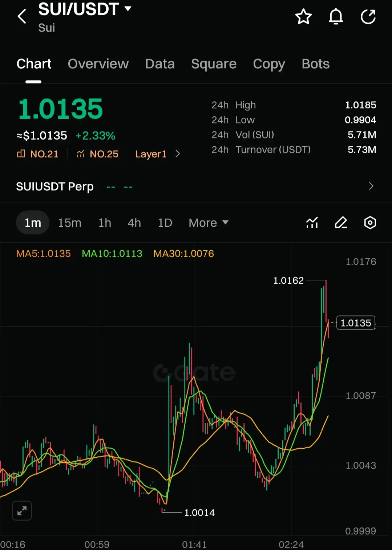392x550 pixels.
Task: Tap the 24h Low value 0.9904
Action: coord(360,120)
